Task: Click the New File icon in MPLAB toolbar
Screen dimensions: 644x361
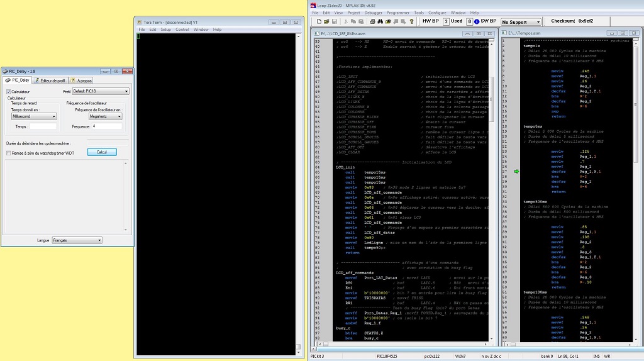Action: [x=319, y=21]
